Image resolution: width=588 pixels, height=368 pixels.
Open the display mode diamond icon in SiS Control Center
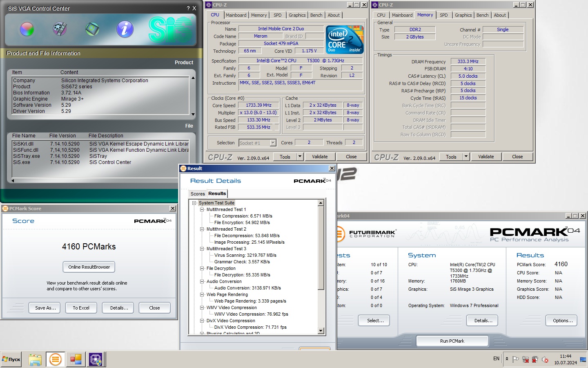pyautogui.click(x=92, y=29)
